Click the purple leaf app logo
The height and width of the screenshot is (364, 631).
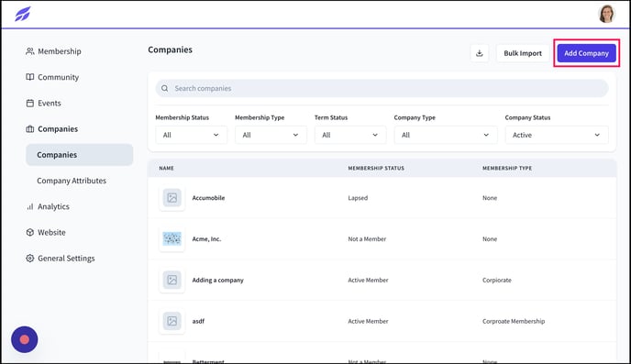tap(23, 14)
